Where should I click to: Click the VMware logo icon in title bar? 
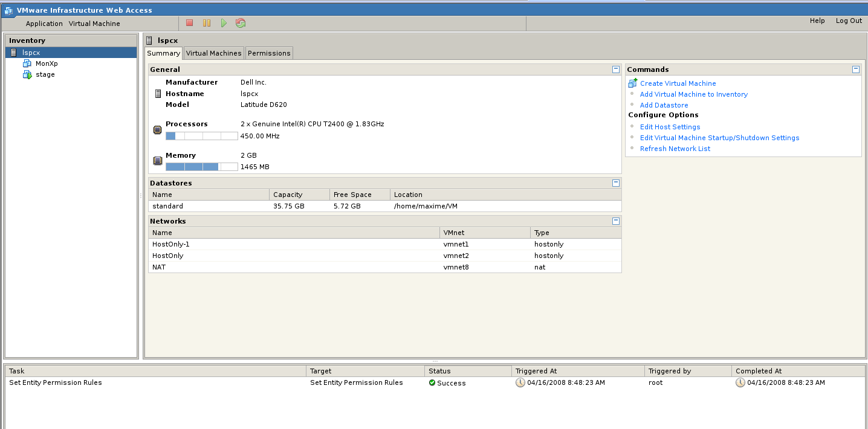pyautogui.click(x=8, y=10)
